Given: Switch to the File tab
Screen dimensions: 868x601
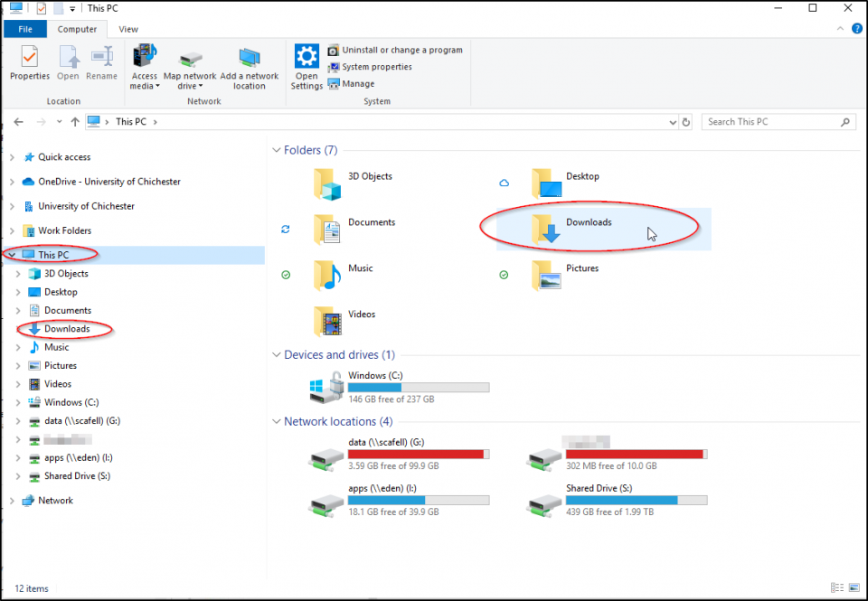Looking at the screenshot, I should [x=25, y=29].
